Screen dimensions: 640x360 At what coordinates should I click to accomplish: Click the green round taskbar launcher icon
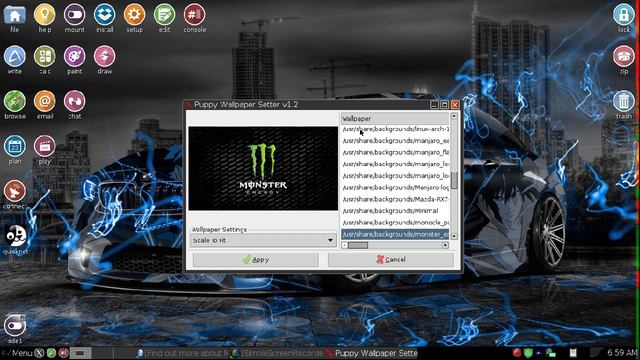tap(51, 353)
